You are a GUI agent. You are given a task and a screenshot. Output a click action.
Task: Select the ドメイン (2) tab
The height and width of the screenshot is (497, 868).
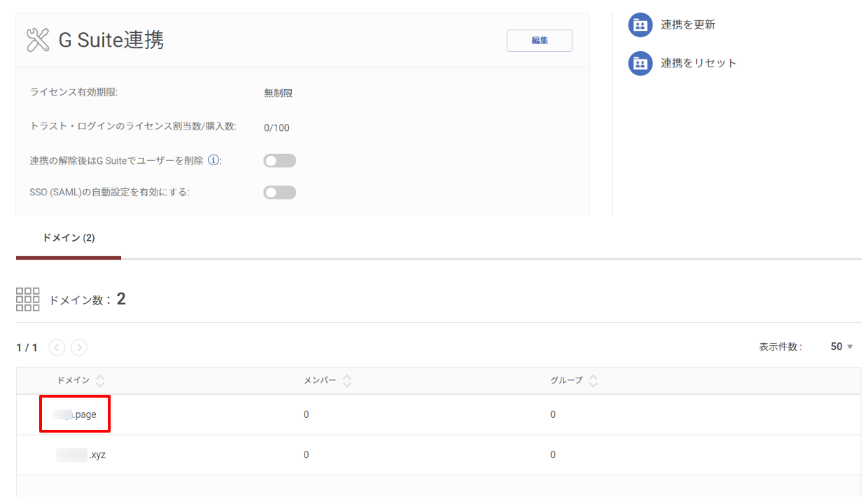point(69,239)
